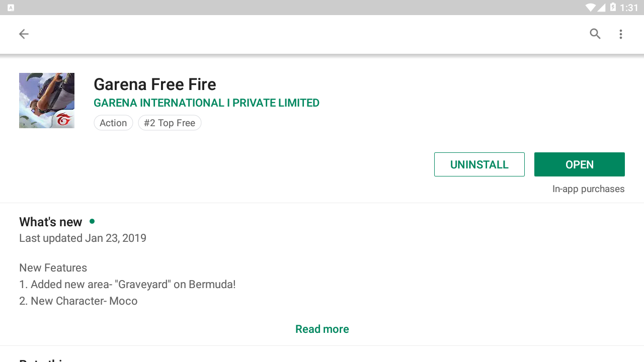
Task: Click the 1:31 clock in status bar
Action: click(x=629, y=8)
